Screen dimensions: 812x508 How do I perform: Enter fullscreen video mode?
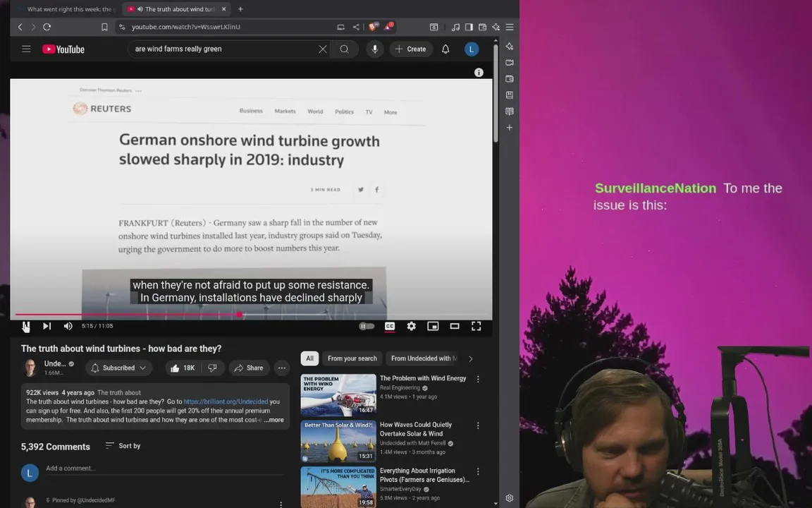pyautogui.click(x=476, y=326)
